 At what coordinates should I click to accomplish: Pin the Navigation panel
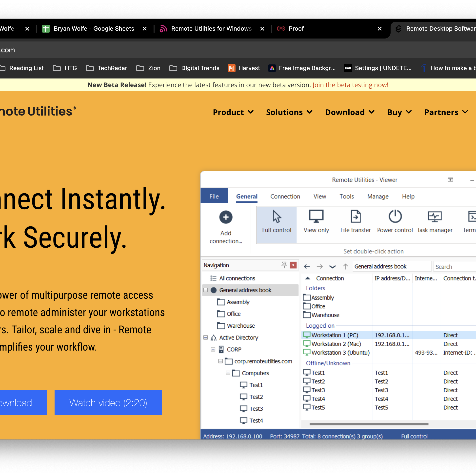[x=284, y=265]
